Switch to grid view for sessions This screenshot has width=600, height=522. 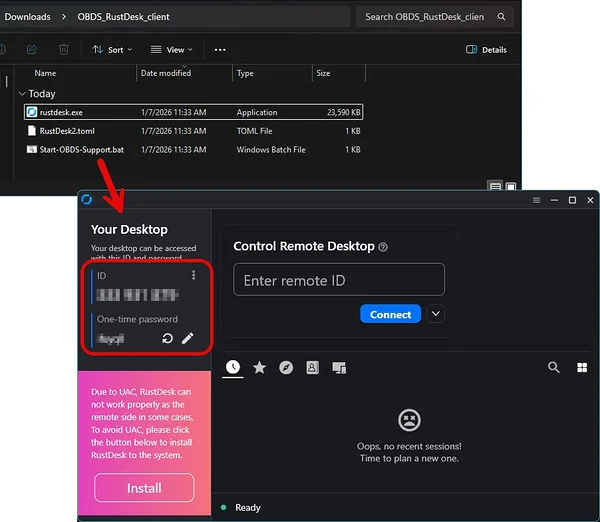click(x=582, y=368)
